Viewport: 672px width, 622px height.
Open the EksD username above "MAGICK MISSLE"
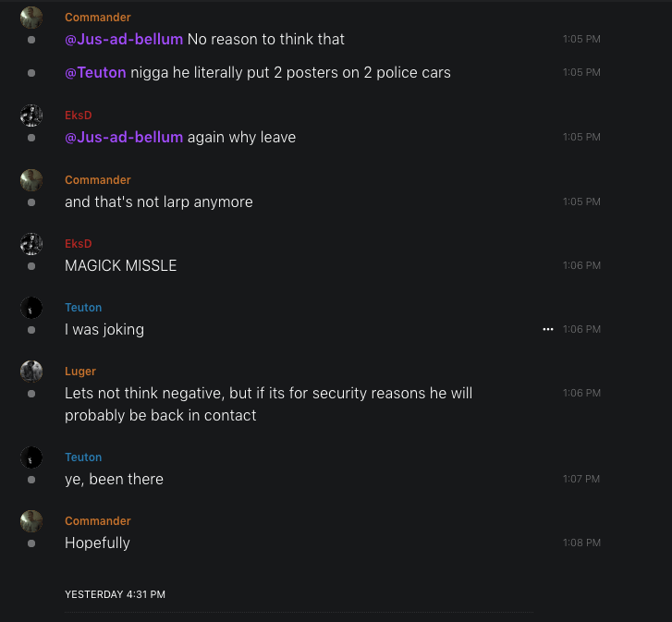79,244
